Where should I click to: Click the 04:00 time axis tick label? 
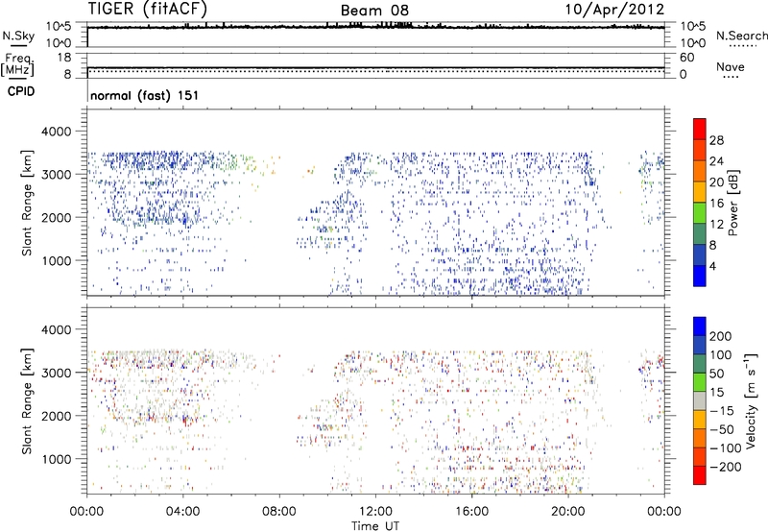(x=182, y=512)
